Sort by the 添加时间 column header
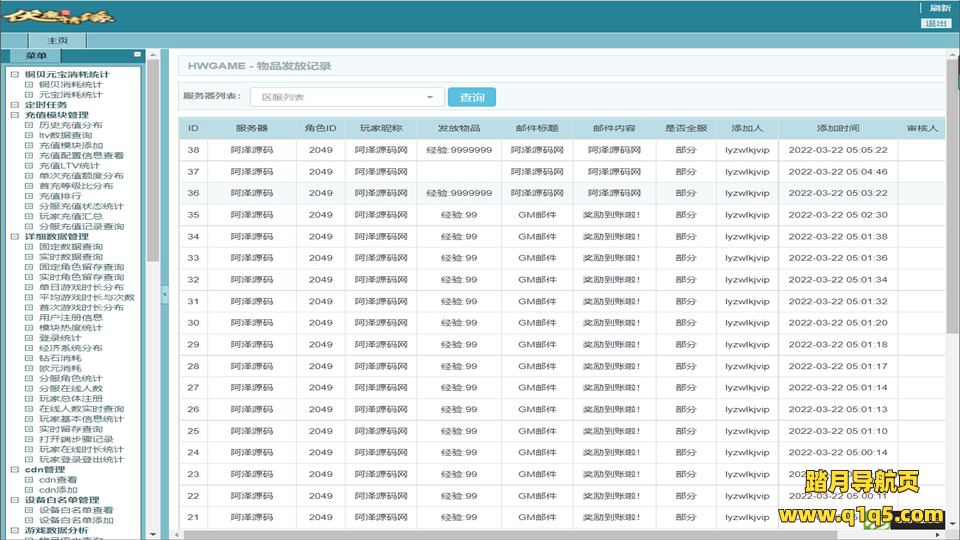This screenshot has width=960, height=540. click(x=837, y=129)
